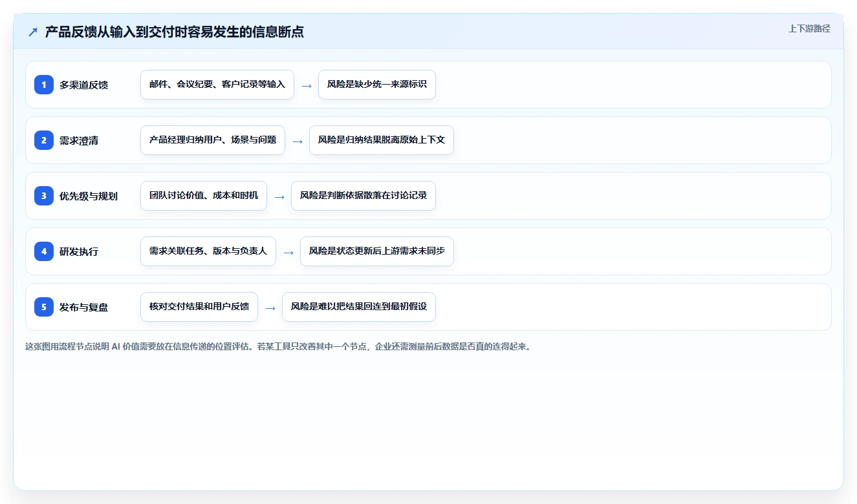Select the number 1 badge for 多渠道反馈
857x504 pixels.
[44, 85]
